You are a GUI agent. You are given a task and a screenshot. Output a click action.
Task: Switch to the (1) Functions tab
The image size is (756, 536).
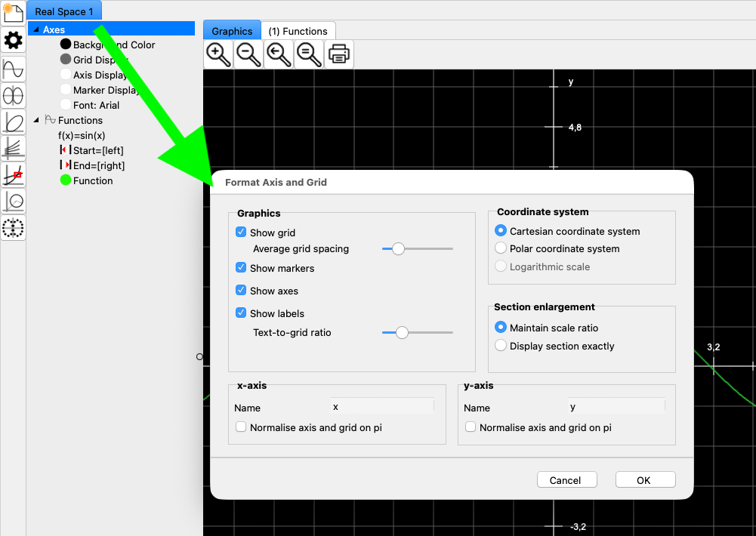298,31
